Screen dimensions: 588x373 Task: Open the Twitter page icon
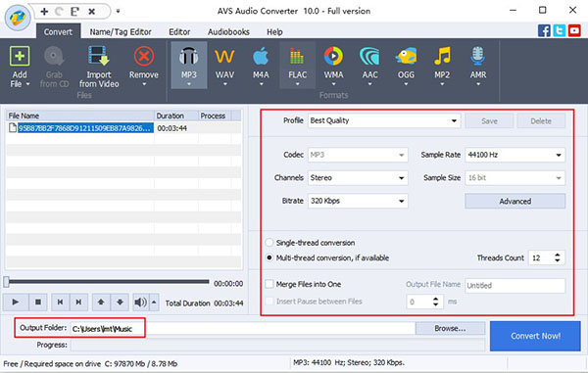tap(560, 30)
